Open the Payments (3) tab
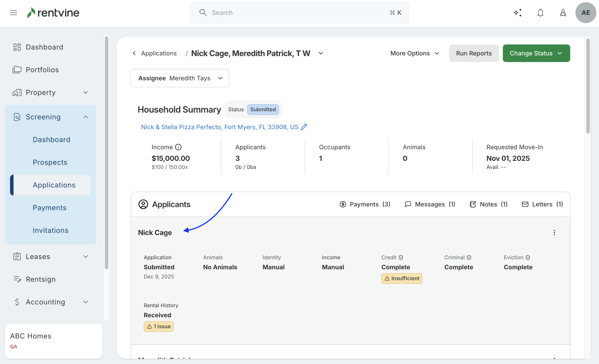The image size is (599, 364). (365, 204)
